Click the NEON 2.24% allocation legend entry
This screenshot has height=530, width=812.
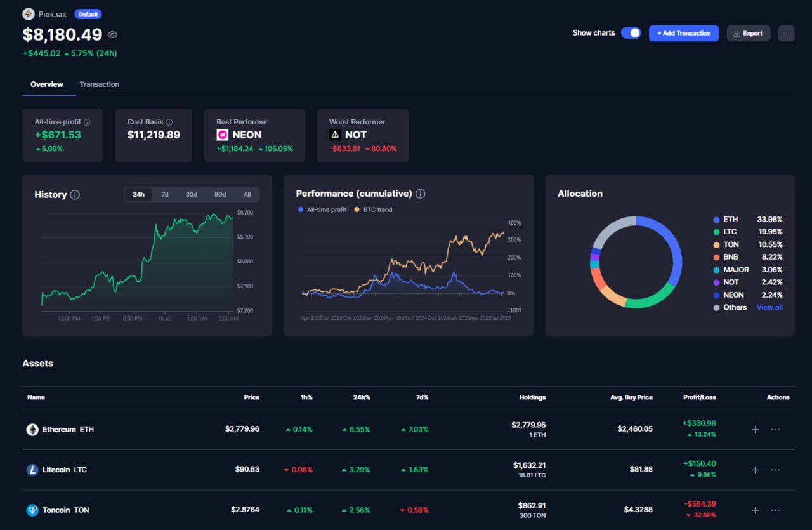pos(748,295)
